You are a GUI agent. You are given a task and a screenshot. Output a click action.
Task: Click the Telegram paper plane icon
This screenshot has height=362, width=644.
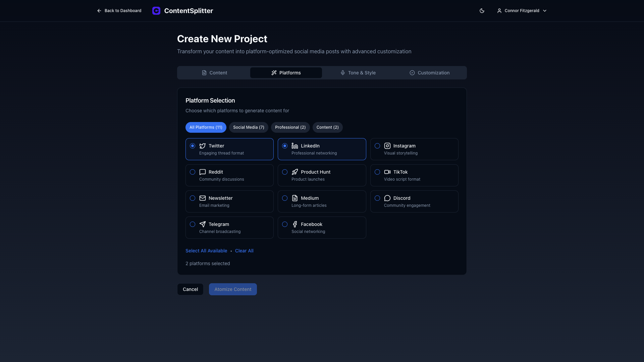click(x=202, y=224)
